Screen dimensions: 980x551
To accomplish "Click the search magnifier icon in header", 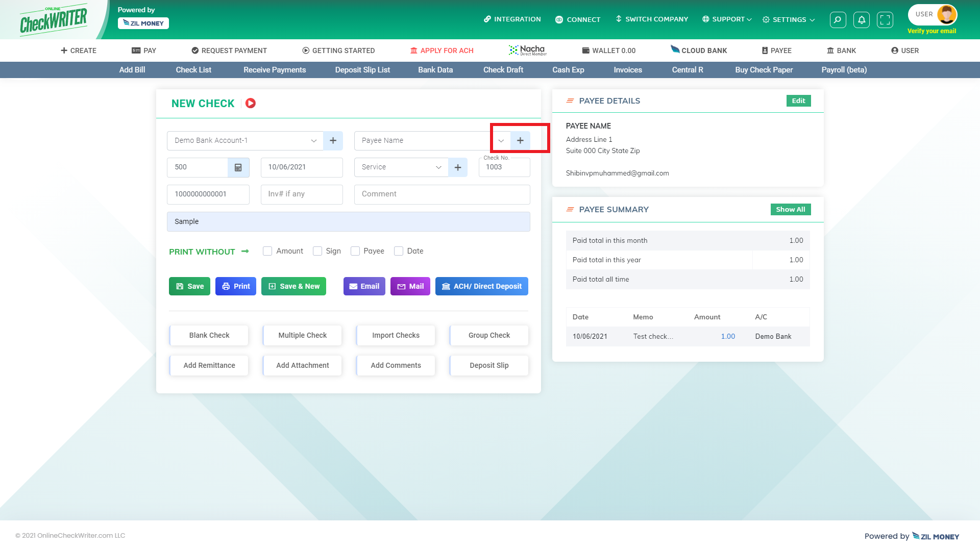I will [x=838, y=20].
